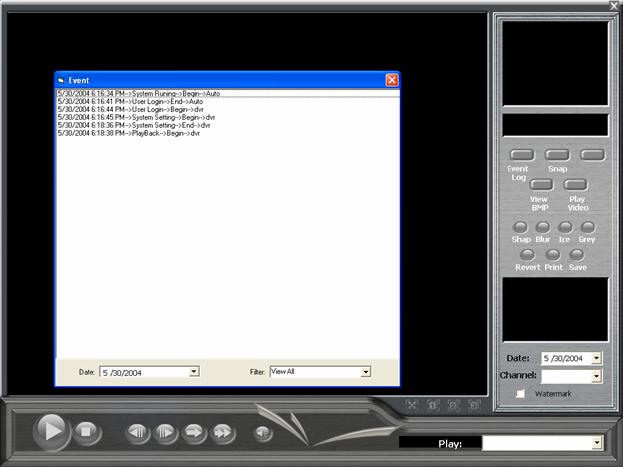Viewport: 623px width, 467px height.
Task: Click the Print button
Action: coord(553,255)
